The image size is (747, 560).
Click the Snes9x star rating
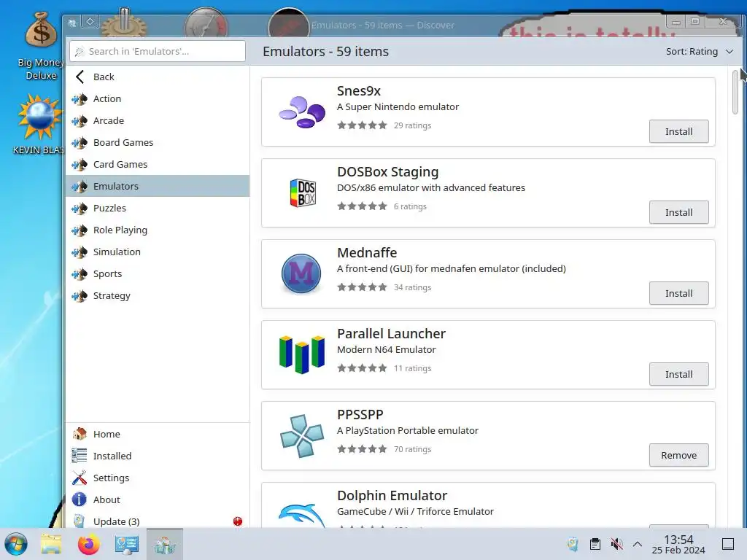tap(362, 125)
